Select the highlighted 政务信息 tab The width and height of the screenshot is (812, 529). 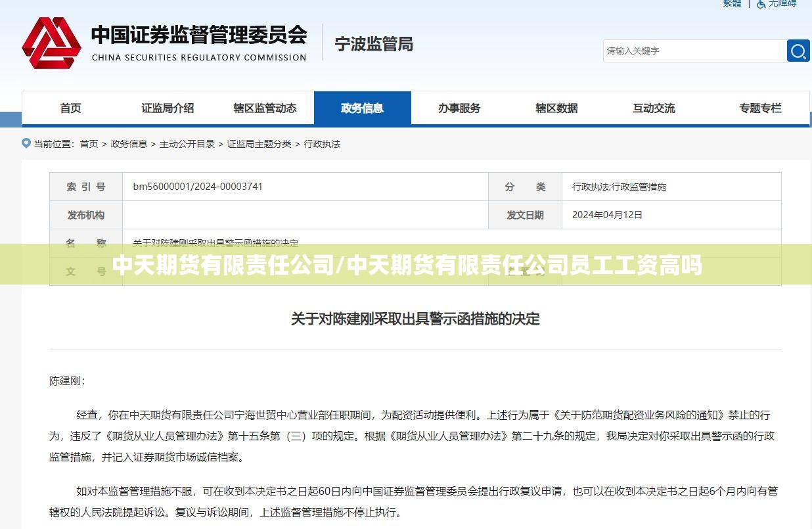(363, 108)
